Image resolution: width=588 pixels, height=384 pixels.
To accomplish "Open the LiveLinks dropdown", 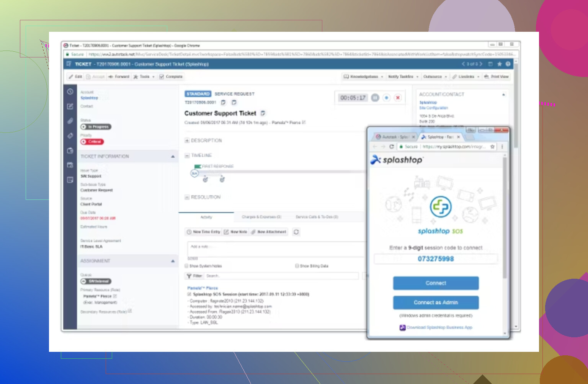I will [465, 77].
